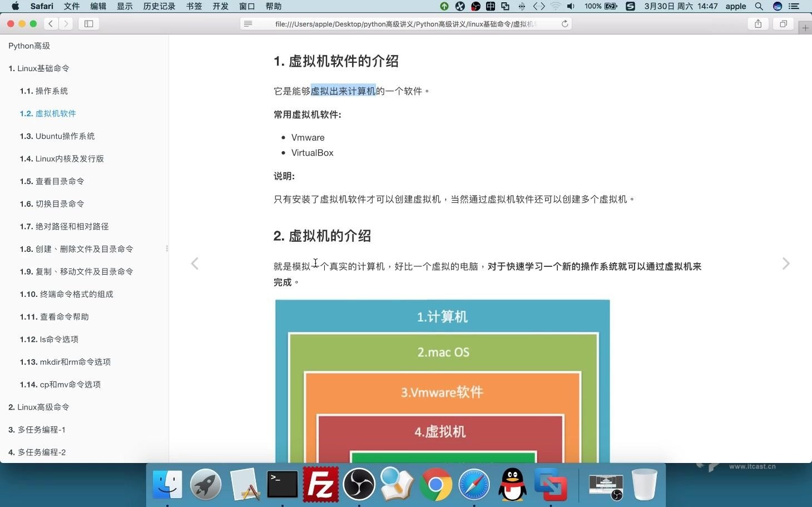This screenshot has width=812, height=507.
Task: Click the Spotlight search icon in menu bar
Action: (x=759, y=6)
